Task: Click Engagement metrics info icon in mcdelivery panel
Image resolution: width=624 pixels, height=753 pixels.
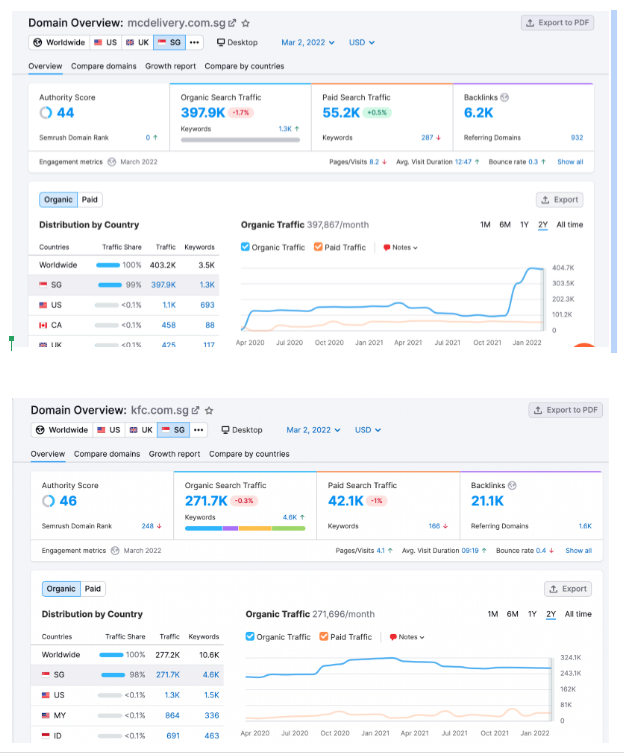Action: [x=112, y=162]
